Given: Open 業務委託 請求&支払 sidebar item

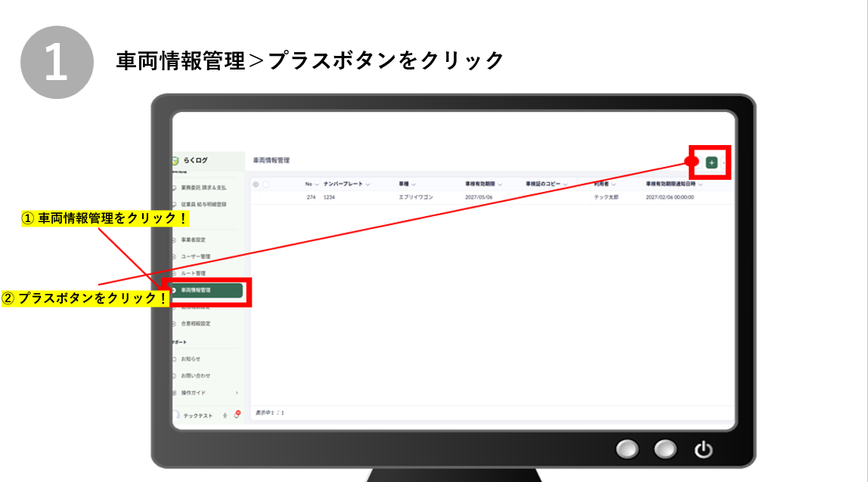Looking at the screenshot, I should (x=203, y=187).
